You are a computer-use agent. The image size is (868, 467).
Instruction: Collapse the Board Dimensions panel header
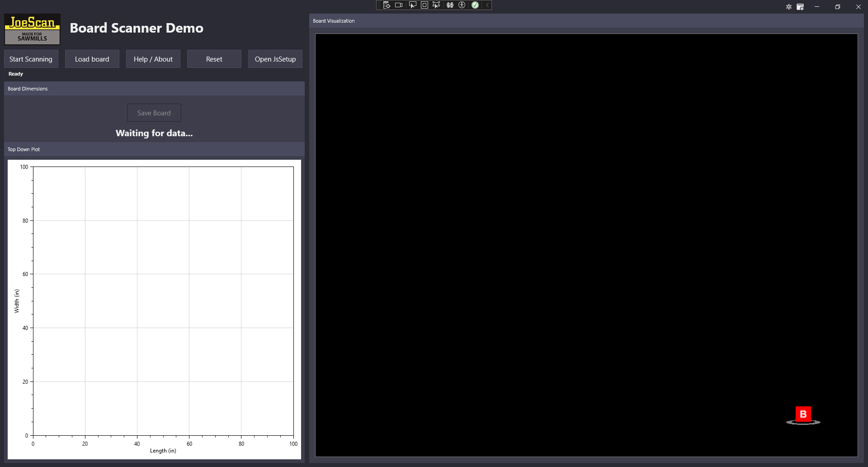(x=27, y=89)
